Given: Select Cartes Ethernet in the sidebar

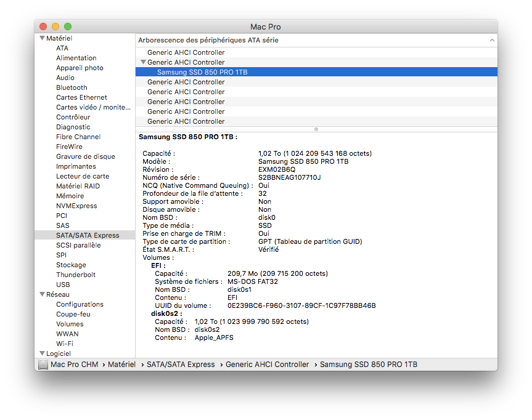Looking at the screenshot, I should tap(81, 97).
